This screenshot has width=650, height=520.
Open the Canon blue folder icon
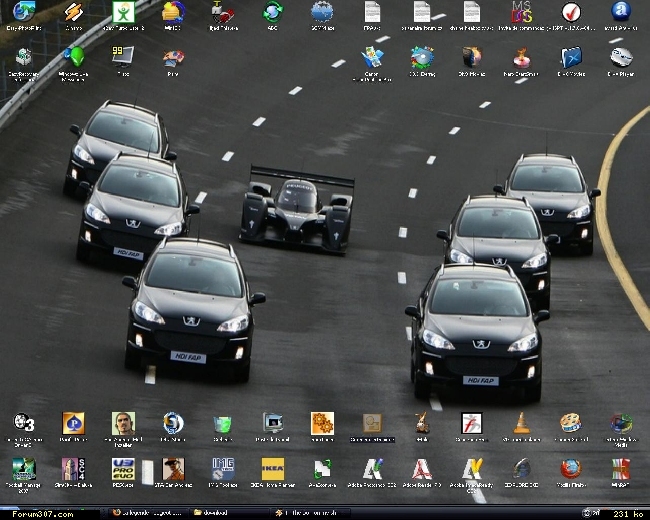click(x=372, y=57)
